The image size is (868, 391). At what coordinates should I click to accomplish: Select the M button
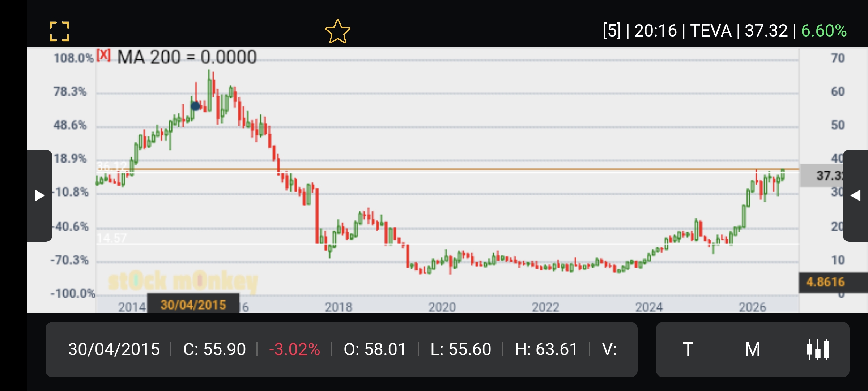[752, 349]
